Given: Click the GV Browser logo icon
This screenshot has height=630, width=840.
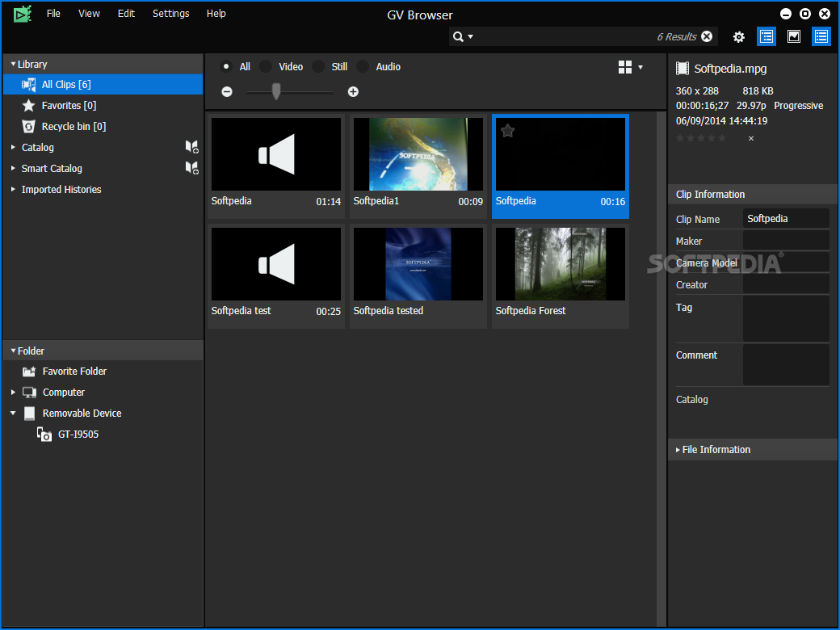Looking at the screenshot, I should [x=23, y=15].
